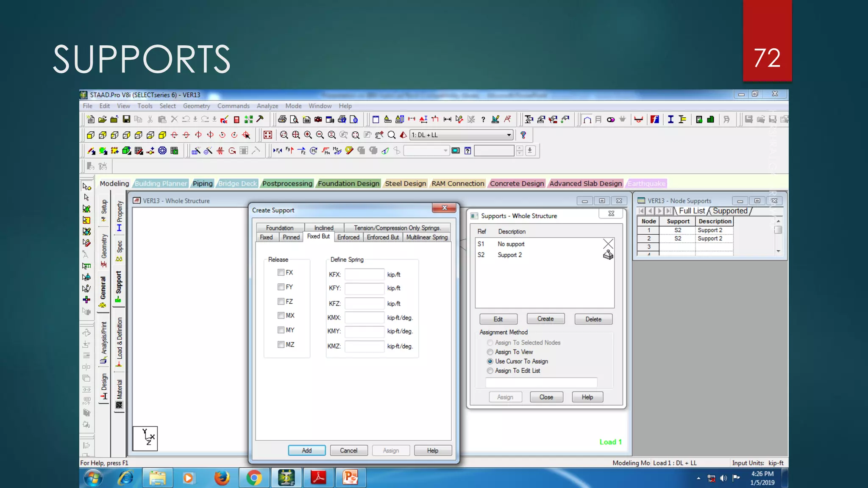868x488 pixels.
Task: Click the KFX spring stiffness input field
Action: coord(364,274)
